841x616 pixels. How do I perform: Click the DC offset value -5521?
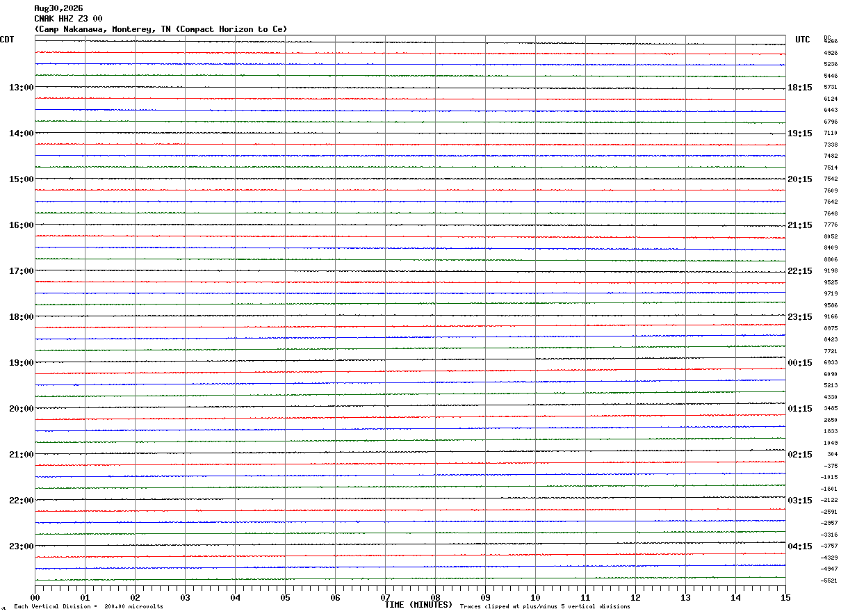pos(829,581)
